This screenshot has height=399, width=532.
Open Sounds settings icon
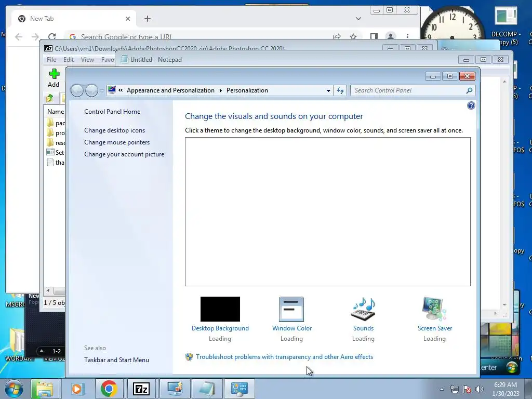tap(363, 309)
